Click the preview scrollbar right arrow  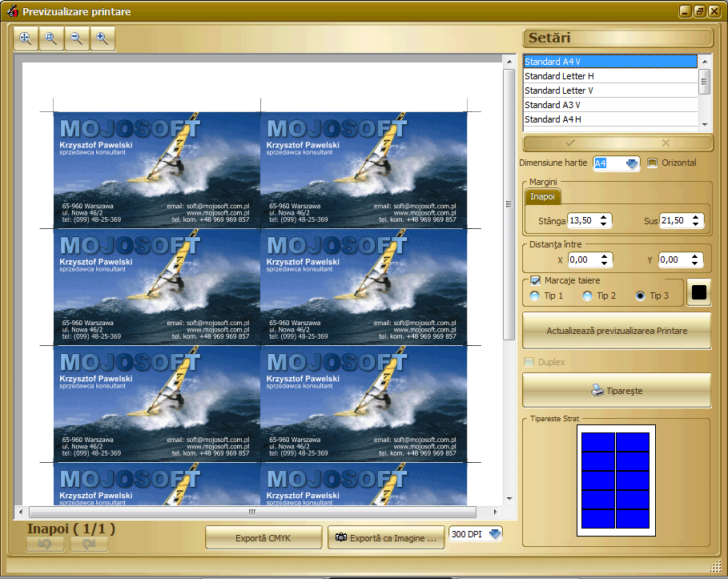tap(496, 512)
